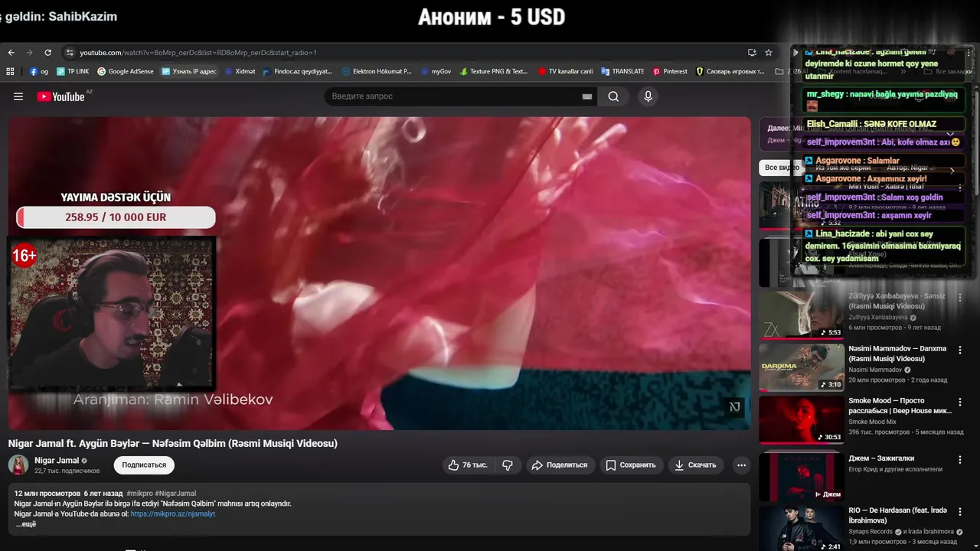Viewport: 980px width, 551px height.
Task: Open the Elektron Hökumət bookmark
Action: (x=377, y=71)
